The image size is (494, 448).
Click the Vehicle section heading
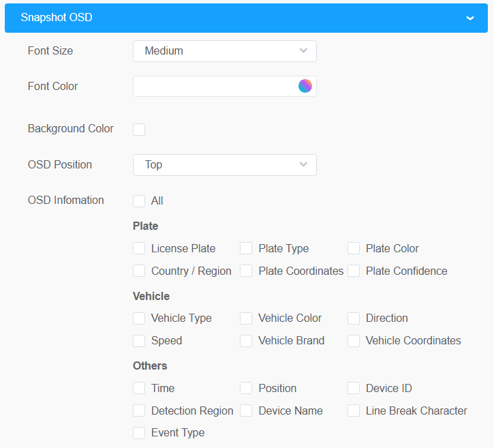point(151,296)
